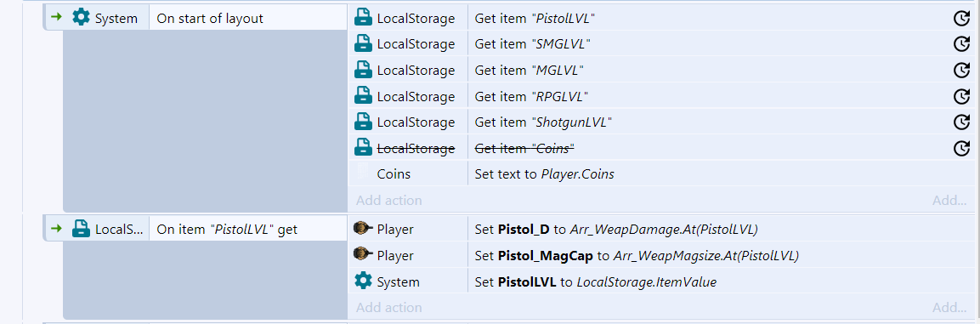Click the wait clock icon on ShotgunLVL row

coord(960,122)
